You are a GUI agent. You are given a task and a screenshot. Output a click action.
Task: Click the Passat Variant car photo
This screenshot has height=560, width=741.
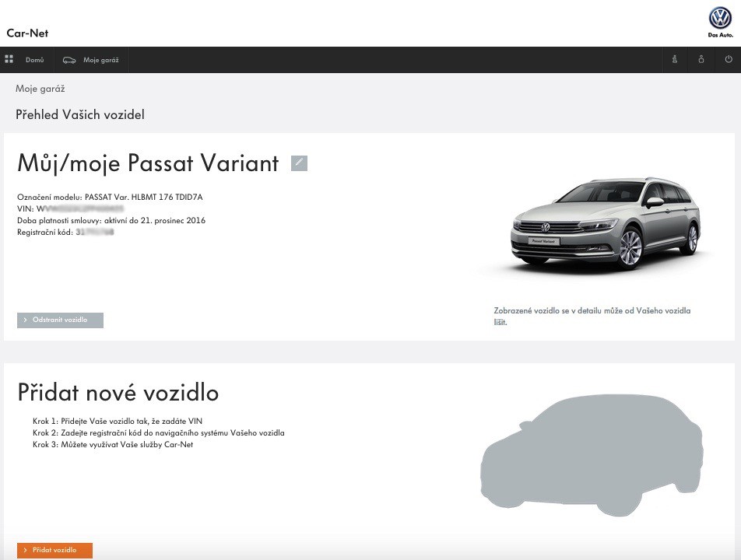pos(606,224)
